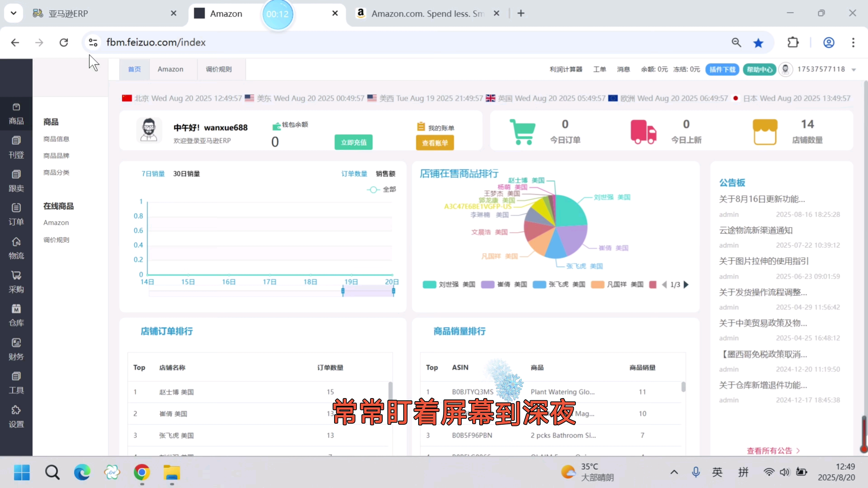Open the 采购 sidebar section

pos(16,282)
